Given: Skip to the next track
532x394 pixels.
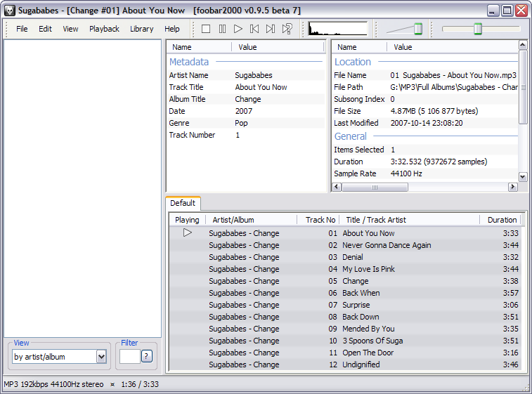Looking at the screenshot, I should 271,29.
